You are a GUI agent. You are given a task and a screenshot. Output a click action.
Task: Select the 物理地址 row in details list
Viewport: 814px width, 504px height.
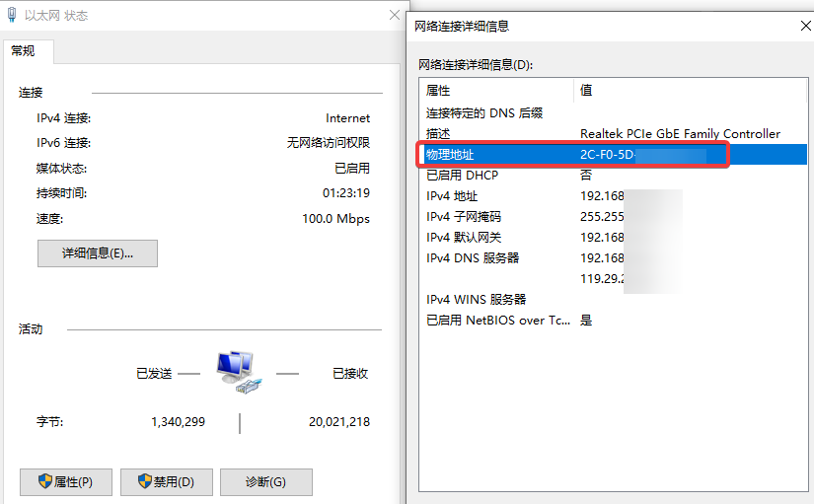click(613, 155)
